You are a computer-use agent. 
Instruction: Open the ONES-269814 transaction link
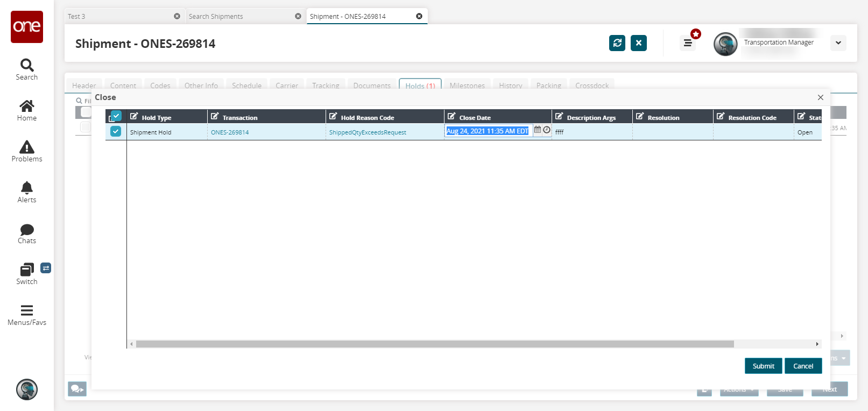coord(230,132)
